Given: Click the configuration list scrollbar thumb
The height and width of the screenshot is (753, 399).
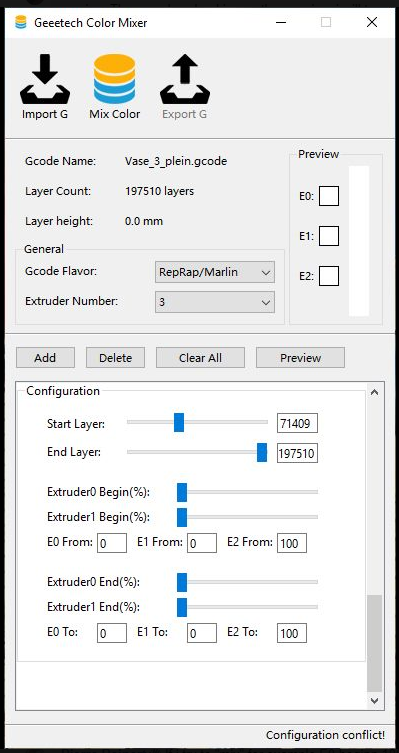Looking at the screenshot, I should [x=375, y=644].
